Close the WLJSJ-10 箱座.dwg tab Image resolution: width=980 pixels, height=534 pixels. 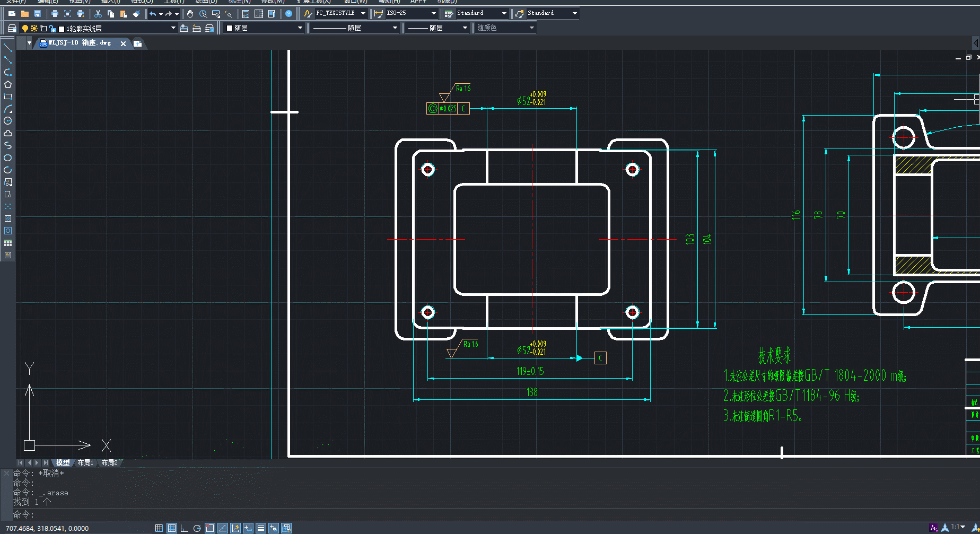123,43
